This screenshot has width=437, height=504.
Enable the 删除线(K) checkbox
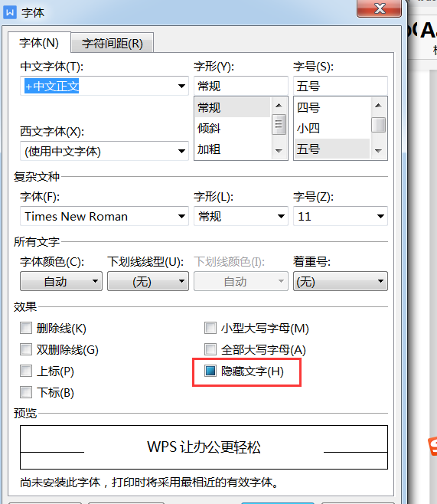(26, 328)
